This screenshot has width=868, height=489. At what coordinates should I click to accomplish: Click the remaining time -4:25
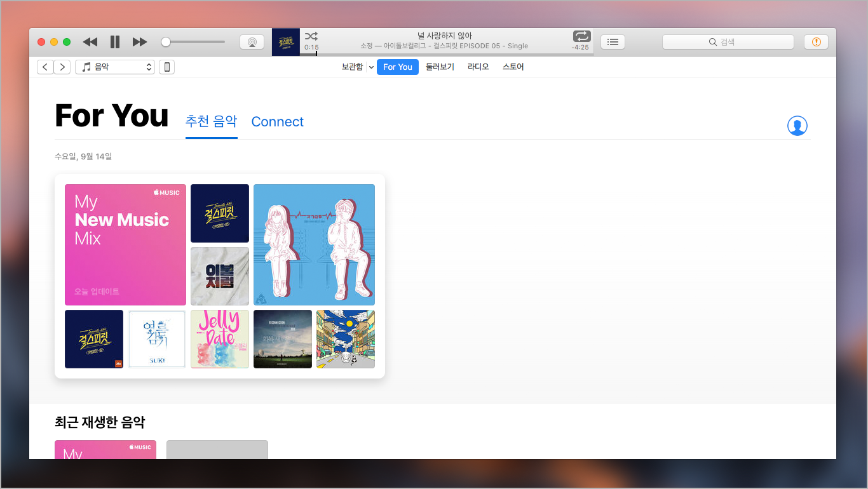(580, 47)
